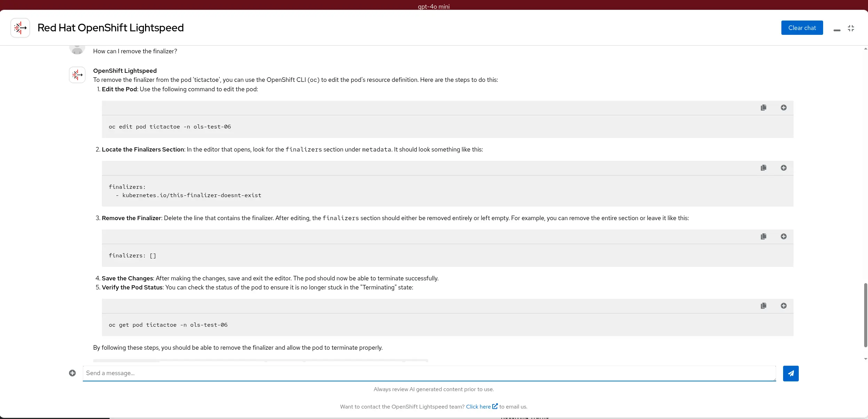Viewport: 868px width, 419px height.
Task: Open the Click here email link
Action: (x=478, y=407)
